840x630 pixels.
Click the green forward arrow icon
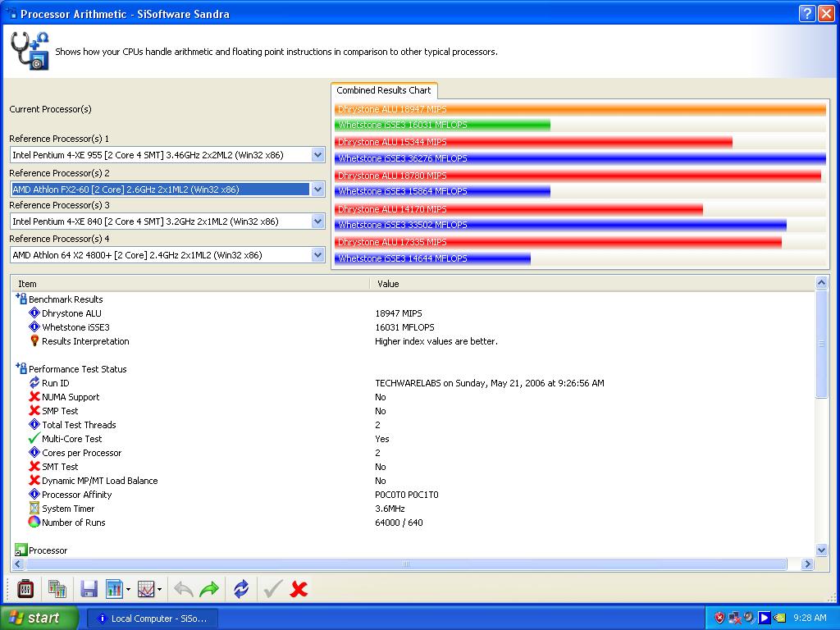pyautogui.click(x=209, y=589)
